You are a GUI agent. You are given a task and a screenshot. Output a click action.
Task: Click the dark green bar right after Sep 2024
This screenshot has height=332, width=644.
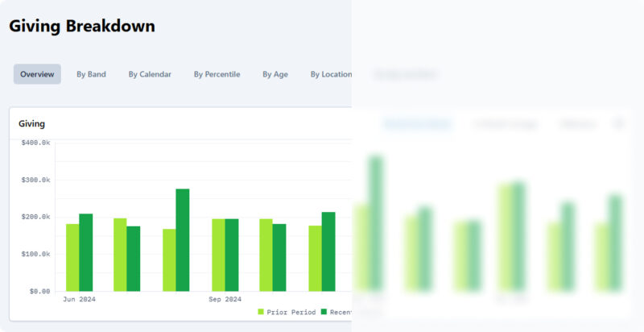(x=279, y=257)
